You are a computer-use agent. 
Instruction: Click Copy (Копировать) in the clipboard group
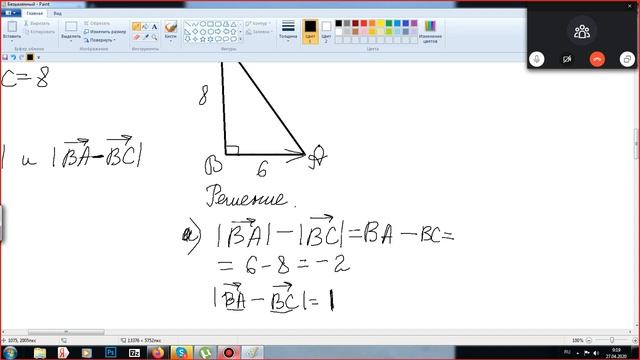pyautogui.click(x=39, y=31)
